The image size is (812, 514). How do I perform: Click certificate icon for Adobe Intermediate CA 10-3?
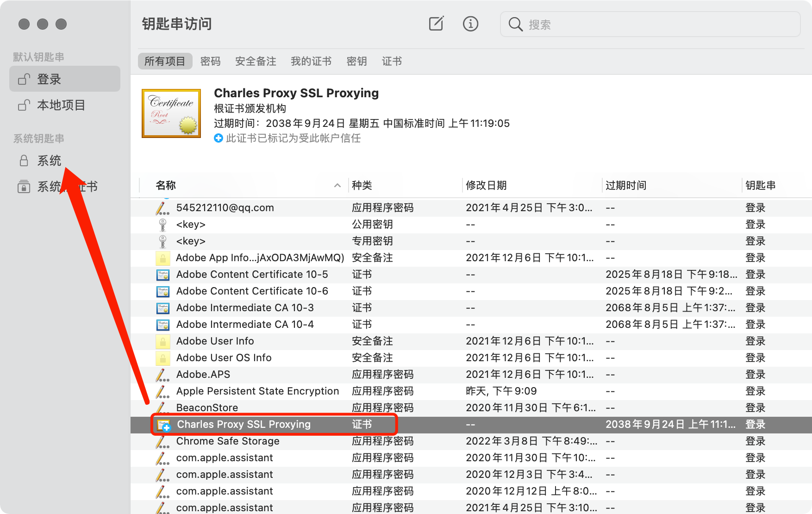163,308
